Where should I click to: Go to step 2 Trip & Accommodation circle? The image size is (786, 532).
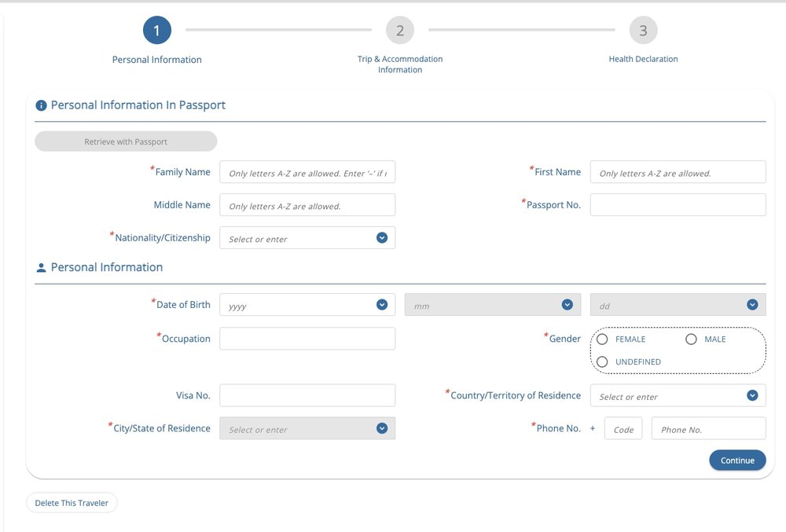399,31
